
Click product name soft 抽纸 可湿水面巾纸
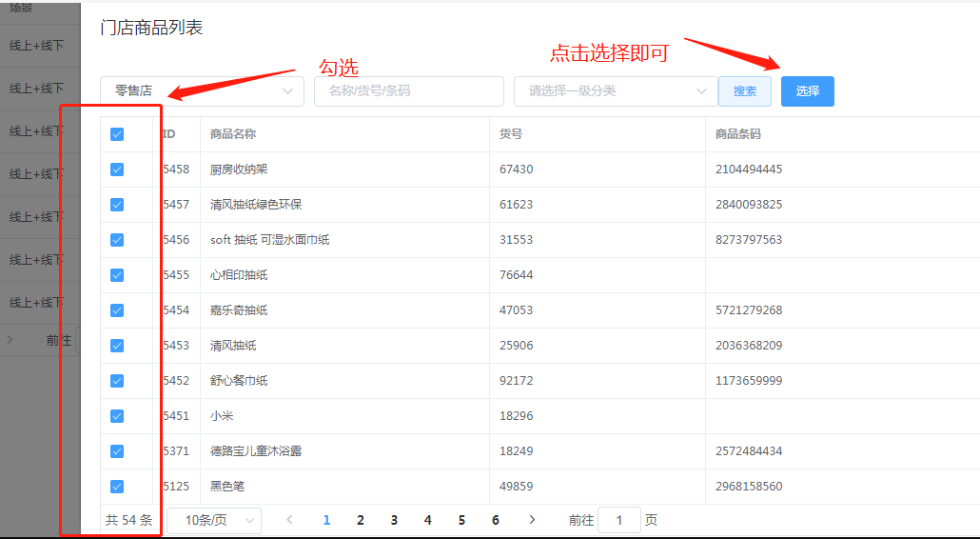(x=269, y=239)
